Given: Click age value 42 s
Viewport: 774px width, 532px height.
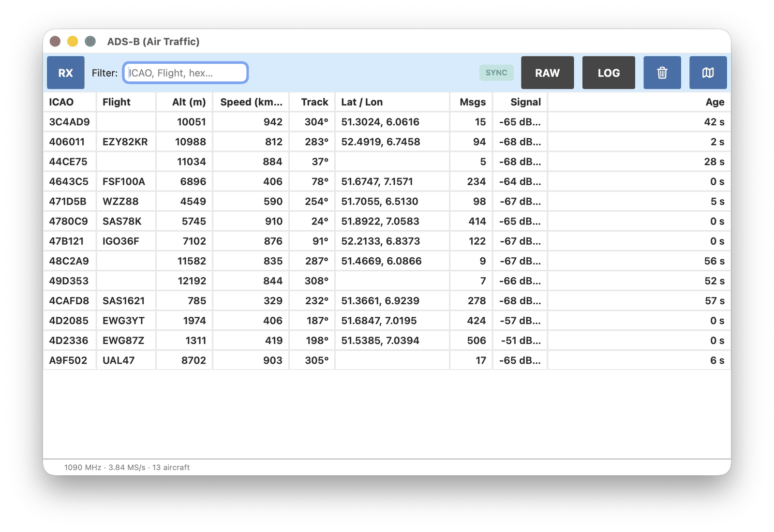Looking at the screenshot, I should pyautogui.click(x=640, y=122).
